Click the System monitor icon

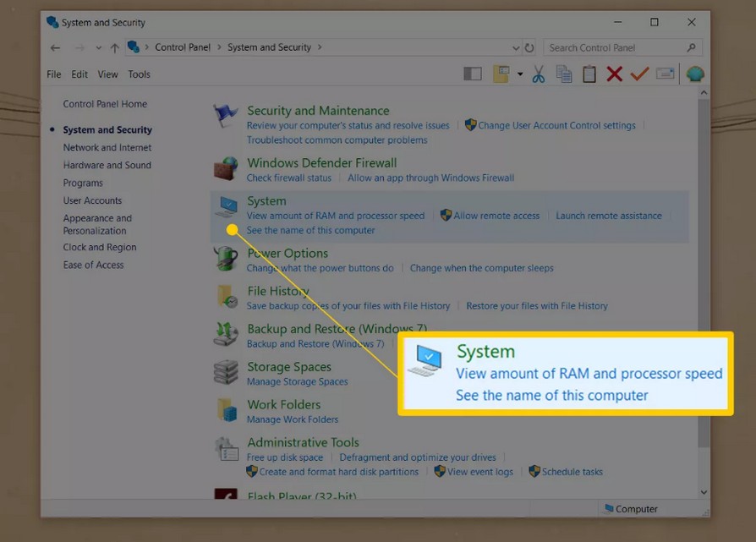(x=227, y=207)
